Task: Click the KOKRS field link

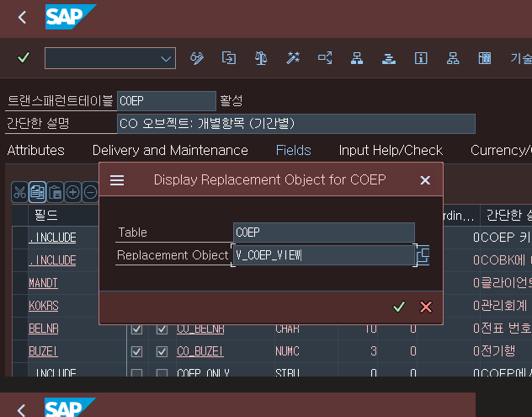Action: (x=44, y=306)
